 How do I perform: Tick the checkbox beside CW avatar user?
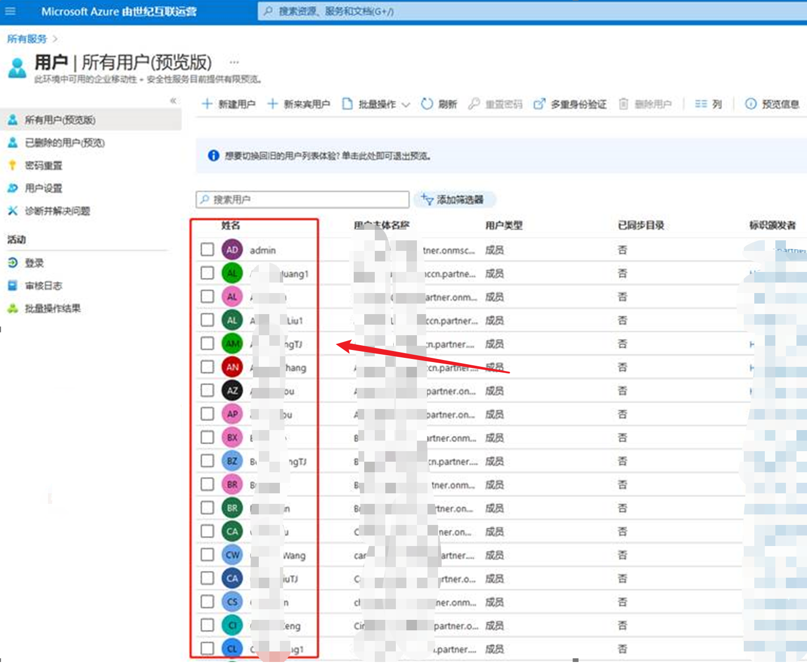pos(207,554)
